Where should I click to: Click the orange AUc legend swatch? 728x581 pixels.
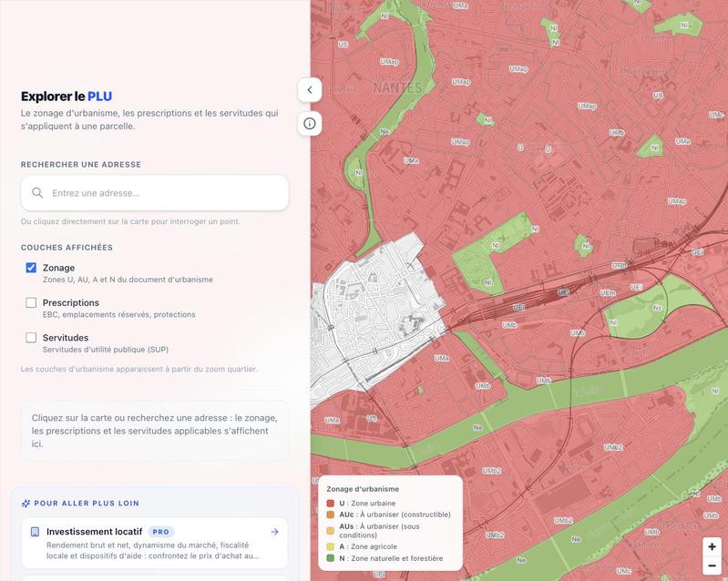(331, 515)
